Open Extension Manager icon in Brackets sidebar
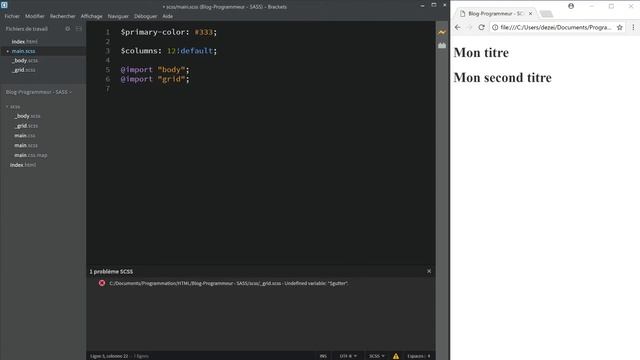The width and height of the screenshot is (640, 360). pos(442,45)
